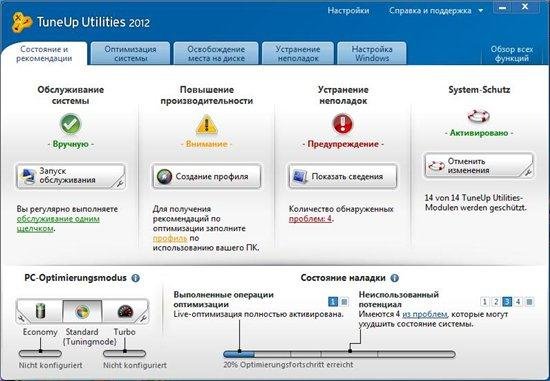The image size is (550, 381).
Task: Switch to Оптимизация системы tab
Action: pos(130,54)
